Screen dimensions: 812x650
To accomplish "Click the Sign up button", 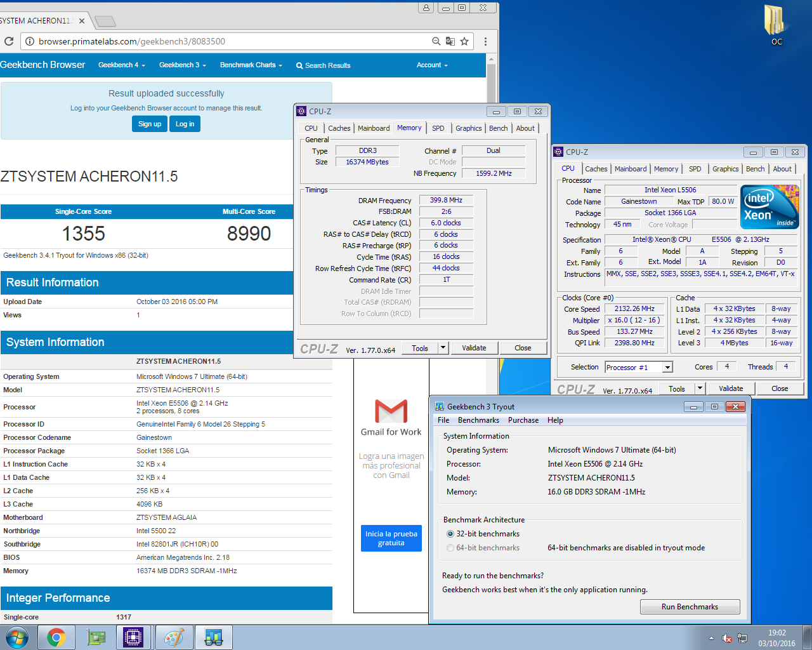I will (x=150, y=124).
